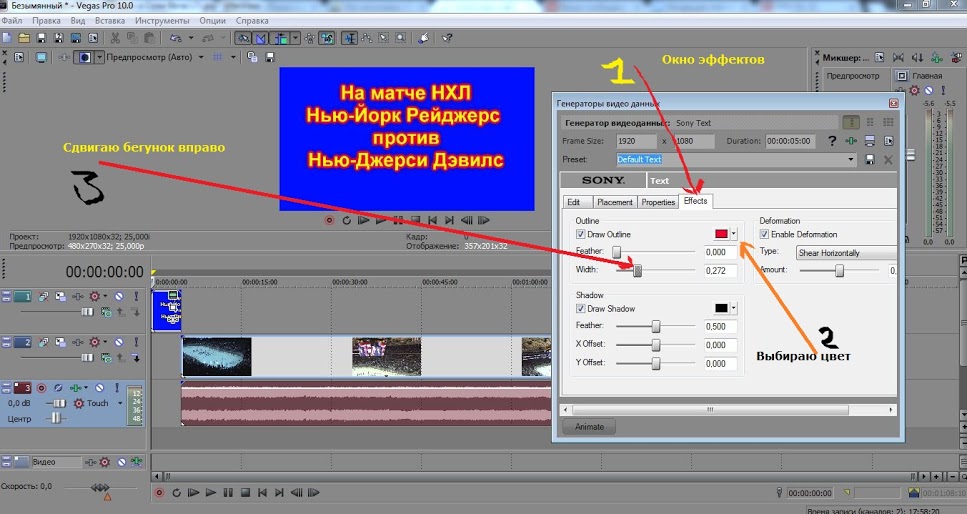This screenshot has width=967, height=514.
Task: Click track 2 make compositing child arrow
Action: [136, 357]
